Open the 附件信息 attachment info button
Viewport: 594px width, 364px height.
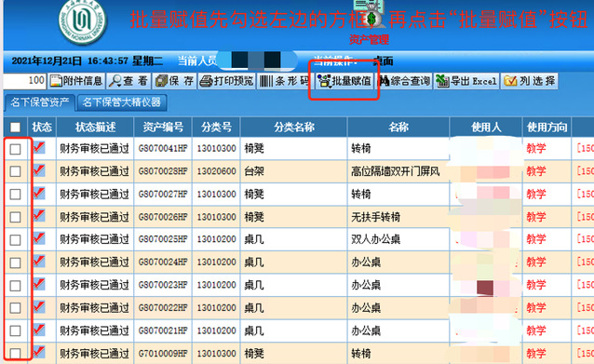point(77,81)
